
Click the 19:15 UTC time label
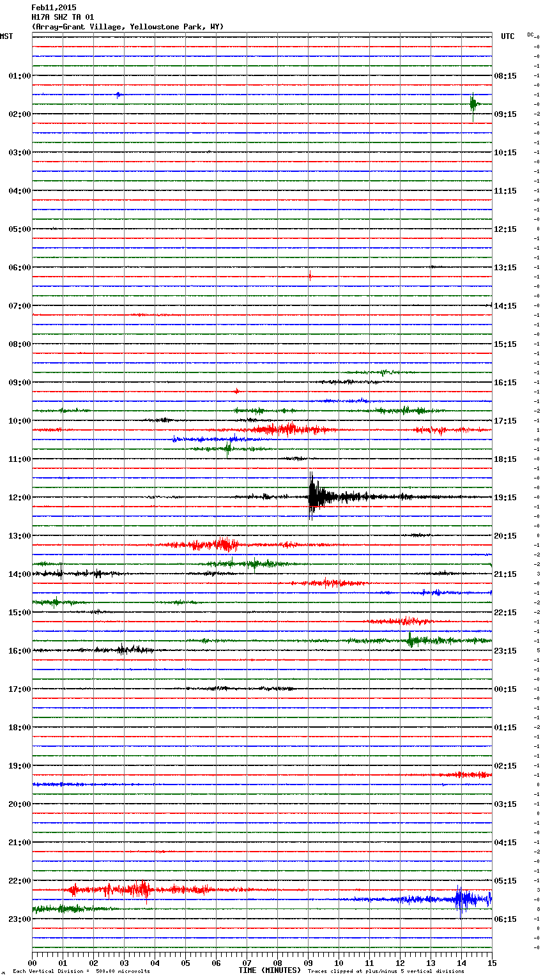[x=505, y=498]
